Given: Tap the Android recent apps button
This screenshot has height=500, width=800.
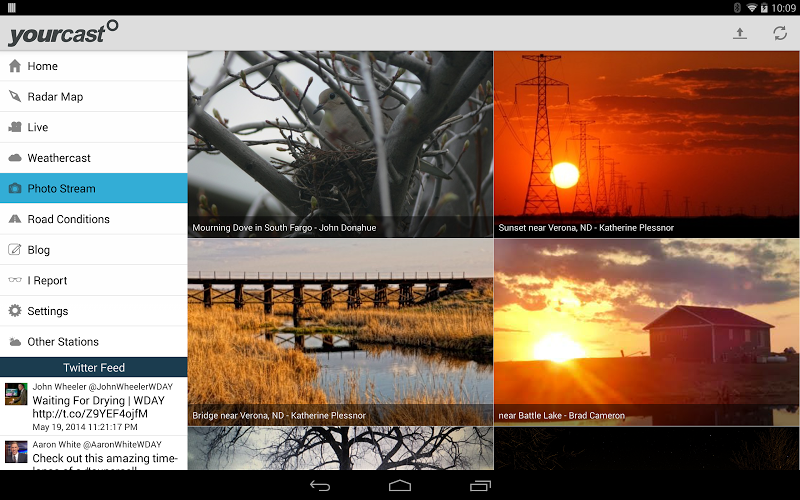Looking at the screenshot, I should [480, 486].
